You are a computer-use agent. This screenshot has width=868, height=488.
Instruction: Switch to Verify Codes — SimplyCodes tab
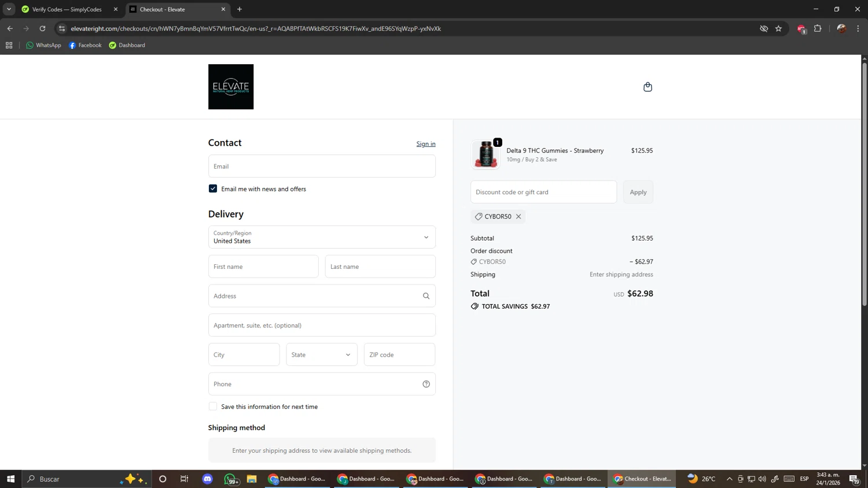click(67, 9)
